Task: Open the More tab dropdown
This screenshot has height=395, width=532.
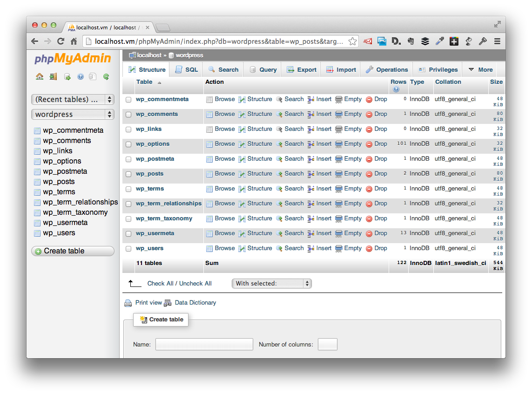Action: (x=480, y=70)
